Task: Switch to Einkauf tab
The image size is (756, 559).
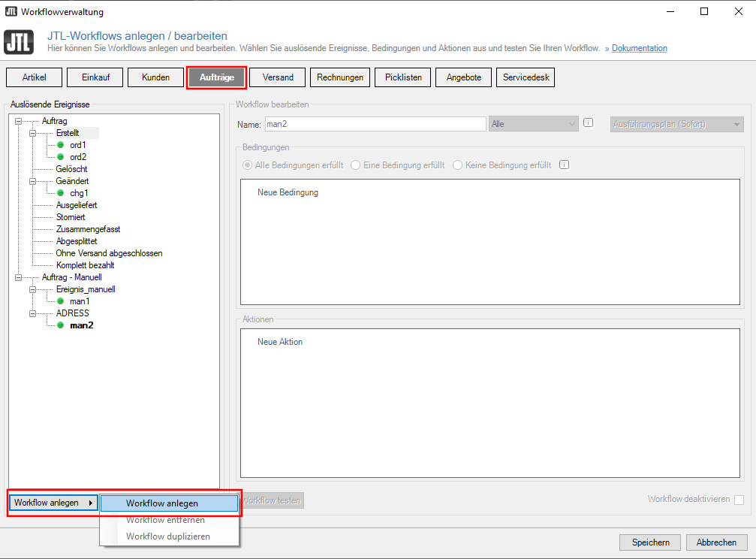Action: tap(95, 77)
